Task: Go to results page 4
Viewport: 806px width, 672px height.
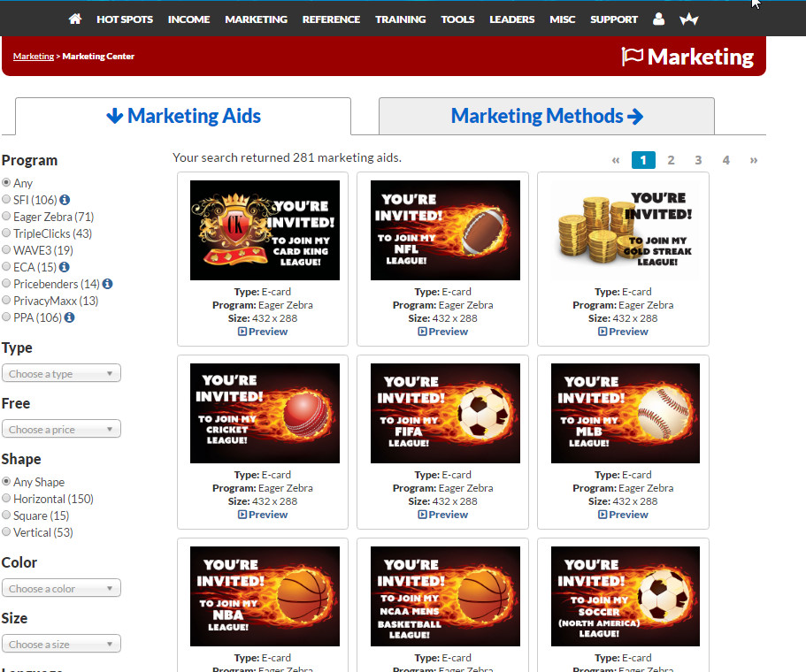Action: coord(725,160)
